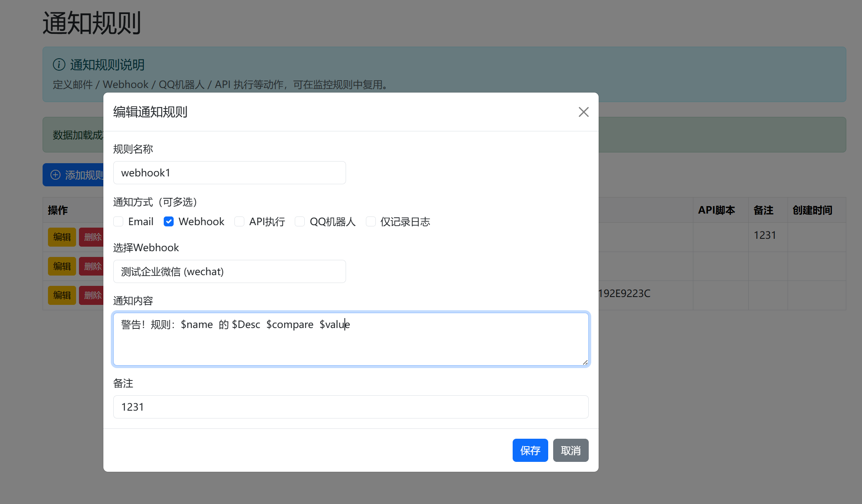Tick the API执行 checkbox

point(239,221)
